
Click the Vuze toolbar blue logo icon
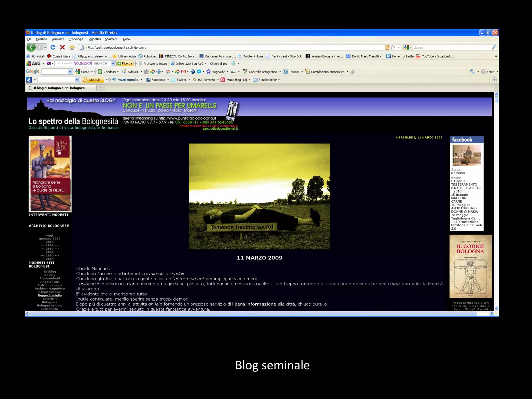click(29, 80)
